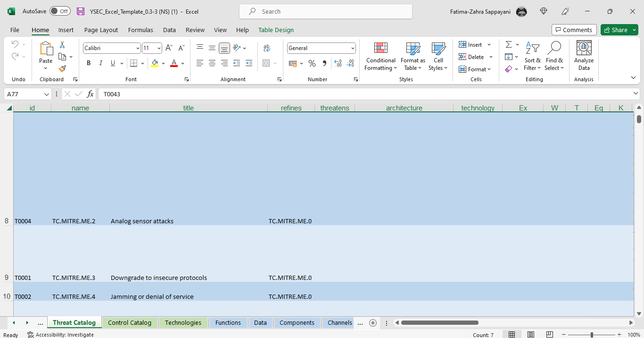Click the AutoSum sigma icon
The width and height of the screenshot is (644, 338).
tap(509, 44)
